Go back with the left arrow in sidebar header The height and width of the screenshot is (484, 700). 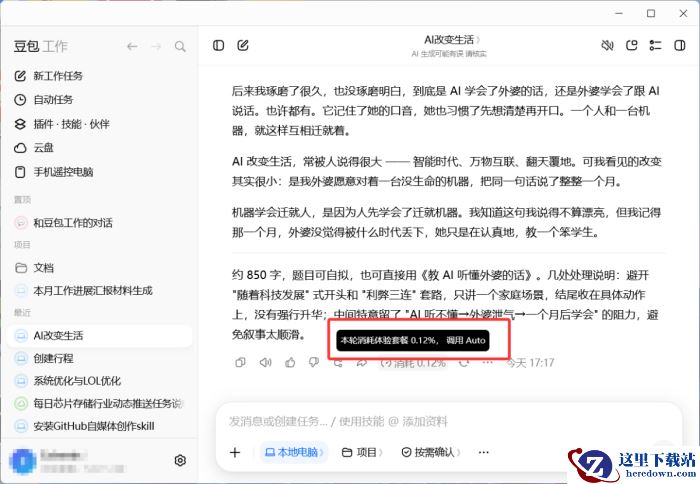pyautogui.click(x=132, y=46)
